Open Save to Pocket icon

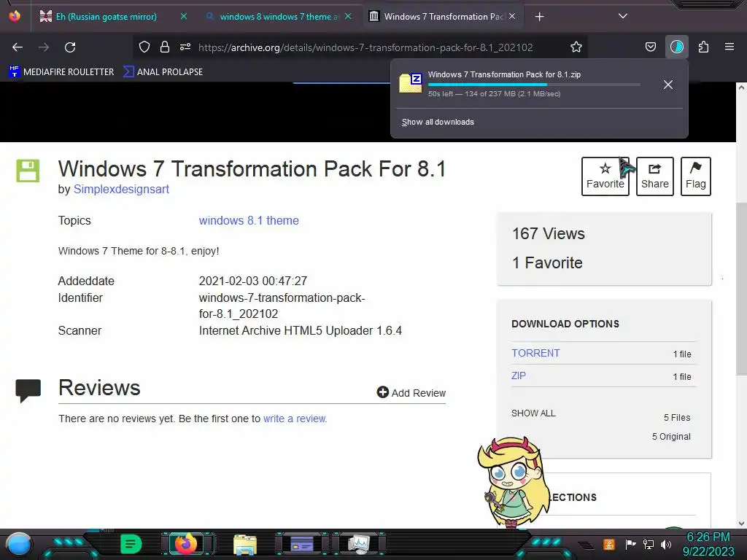(650, 47)
